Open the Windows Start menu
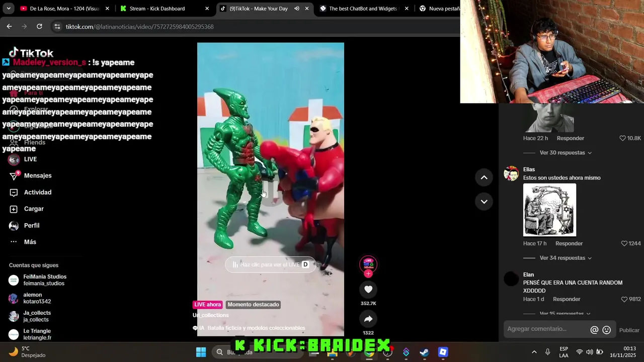 201,352
